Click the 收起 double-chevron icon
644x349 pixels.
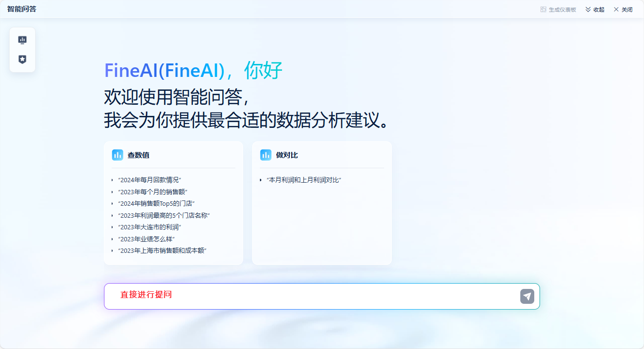588,9
